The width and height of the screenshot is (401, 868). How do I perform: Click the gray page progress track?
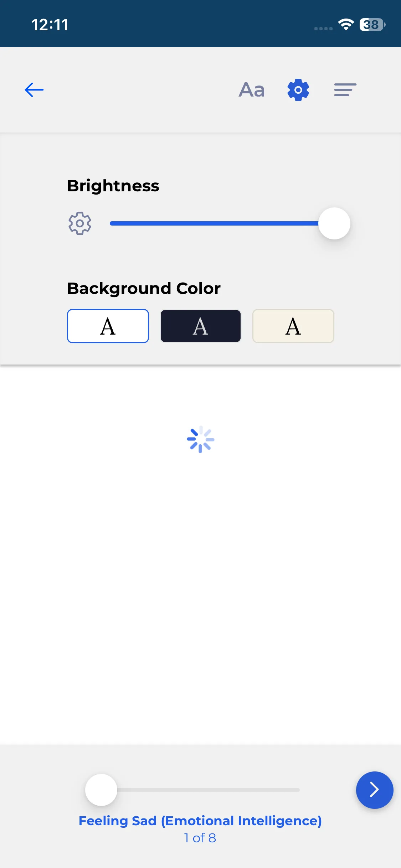pyautogui.click(x=214, y=790)
